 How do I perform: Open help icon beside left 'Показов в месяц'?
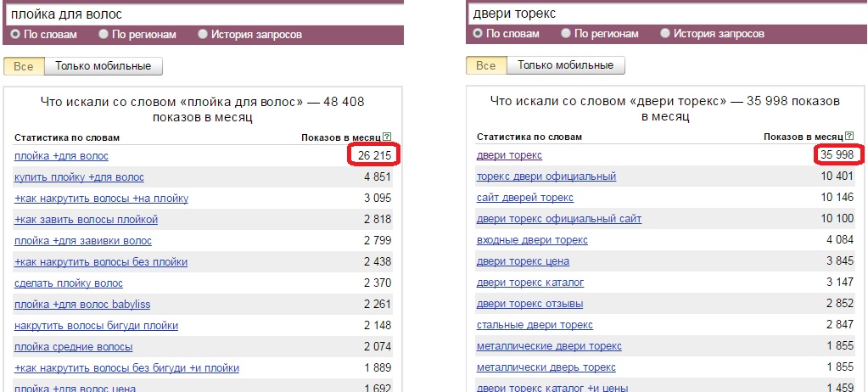[x=387, y=137]
